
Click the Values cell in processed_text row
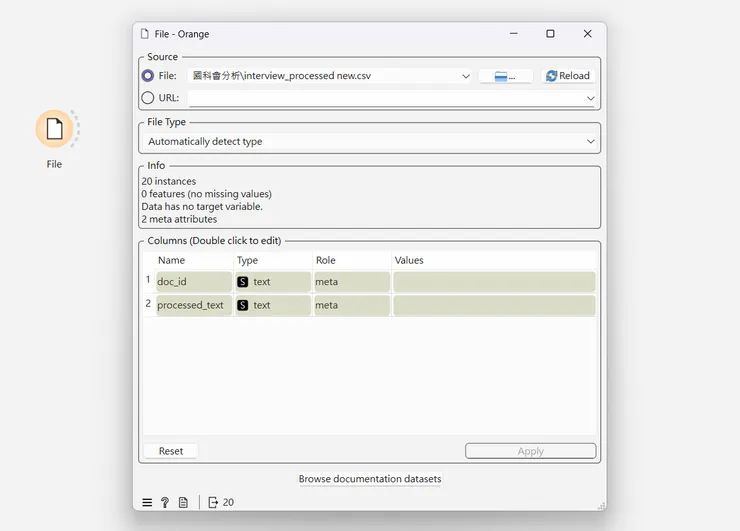(494, 305)
